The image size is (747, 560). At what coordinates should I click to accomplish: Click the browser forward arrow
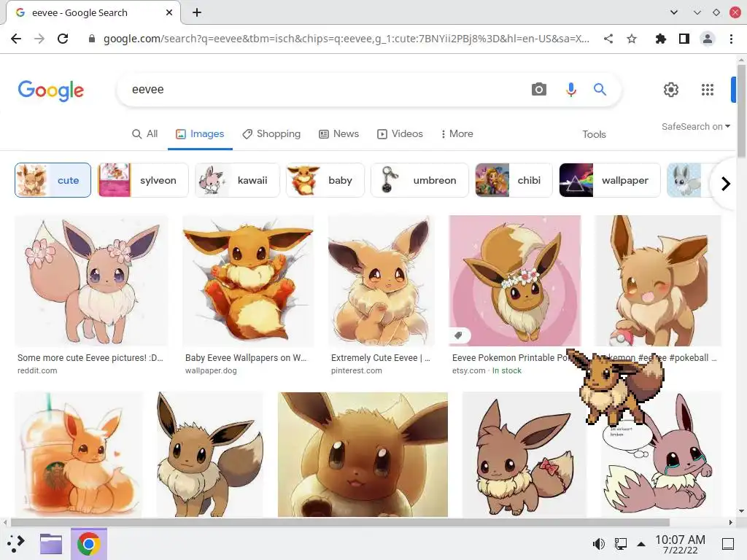pos(39,39)
